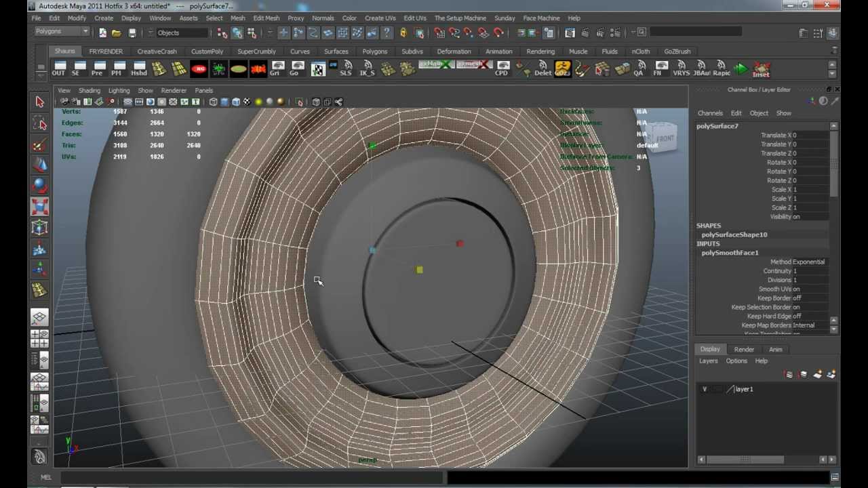This screenshot has height=488, width=868.
Task: Activate the Lasso select tool
Action: [39, 123]
